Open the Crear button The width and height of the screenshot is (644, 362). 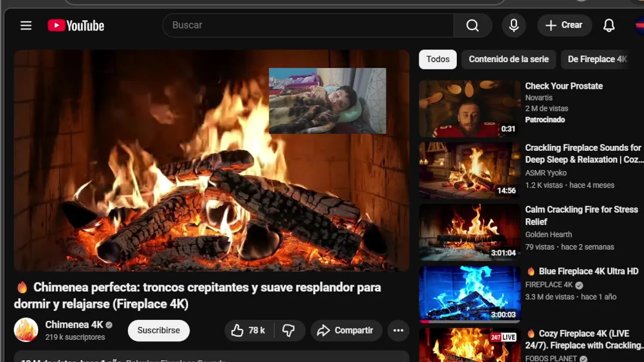point(564,25)
